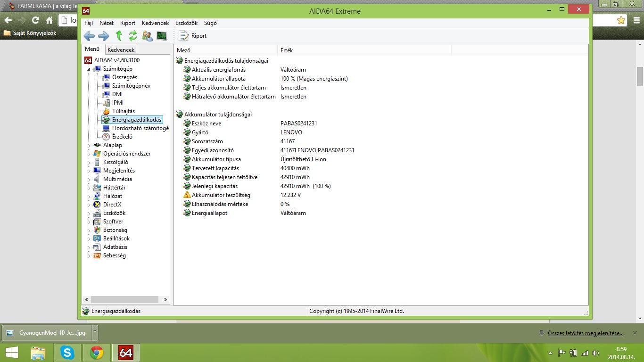Viewport: 644px width, 362px height.
Task: Expand the Operációs rendszer node
Action: tap(89, 154)
